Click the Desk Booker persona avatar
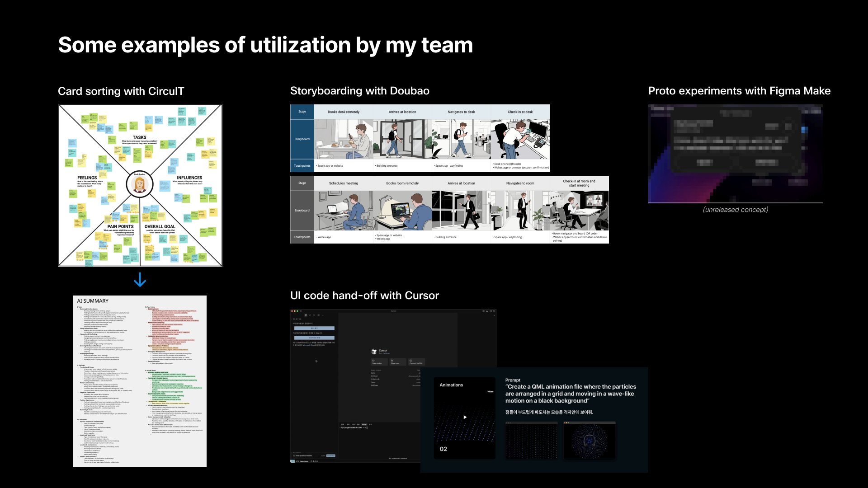This screenshot has width=868, height=488. (x=139, y=184)
